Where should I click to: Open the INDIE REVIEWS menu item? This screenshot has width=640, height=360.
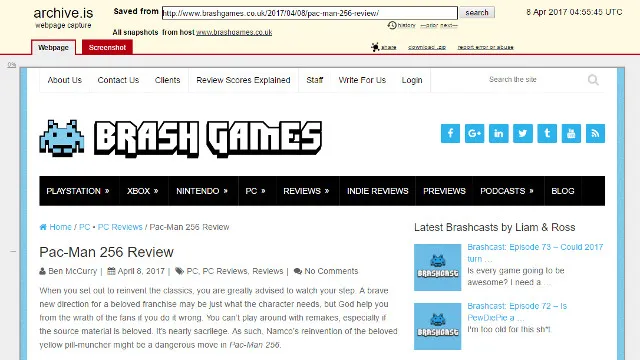pyautogui.click(x=378, y=191)
